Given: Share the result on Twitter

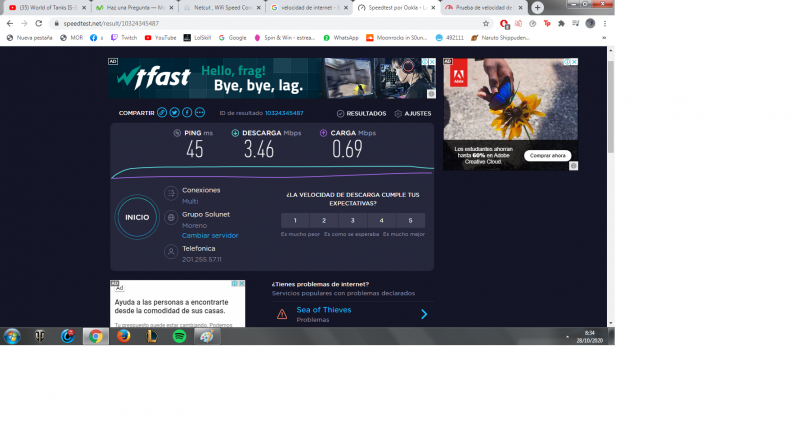Looking at the screenshot, I should pos(174,113).
